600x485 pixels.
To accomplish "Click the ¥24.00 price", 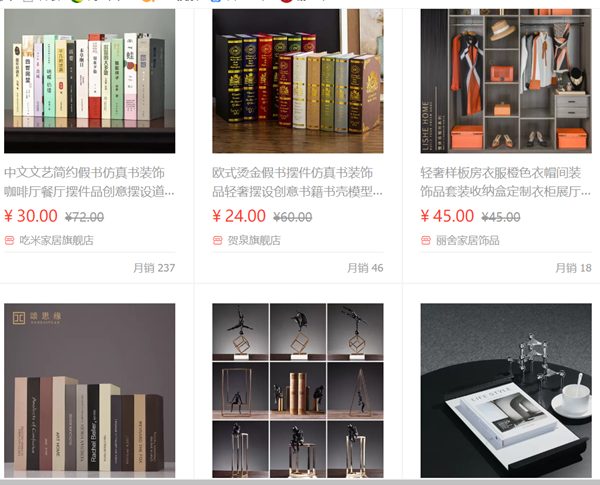I will point(239,216).
